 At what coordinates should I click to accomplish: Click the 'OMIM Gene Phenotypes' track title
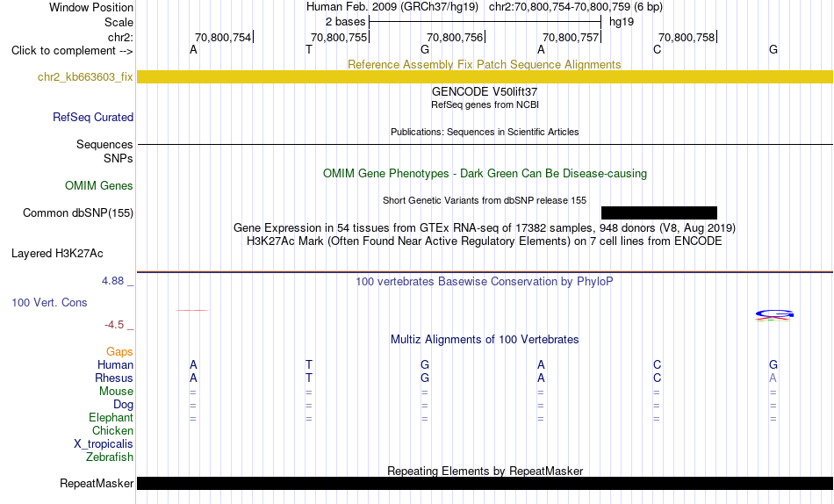click(485, 174)
